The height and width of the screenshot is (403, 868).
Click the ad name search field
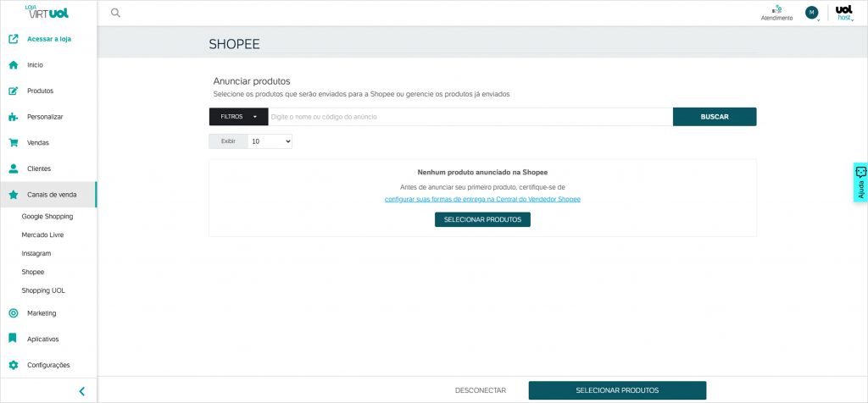click(x=470, y=117)
